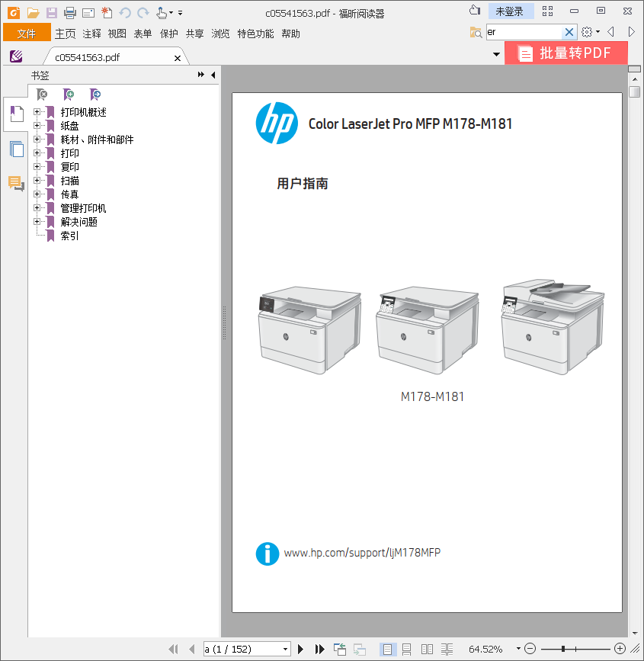Close the c05541563.pdf tab
Screen dimensions: 644x661
click(178, 58)
